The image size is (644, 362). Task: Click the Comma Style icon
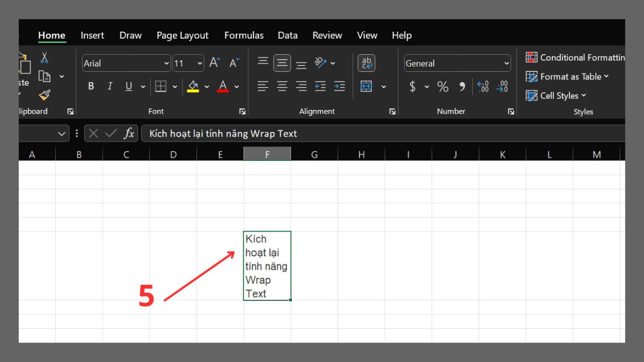tap(462, 86)
